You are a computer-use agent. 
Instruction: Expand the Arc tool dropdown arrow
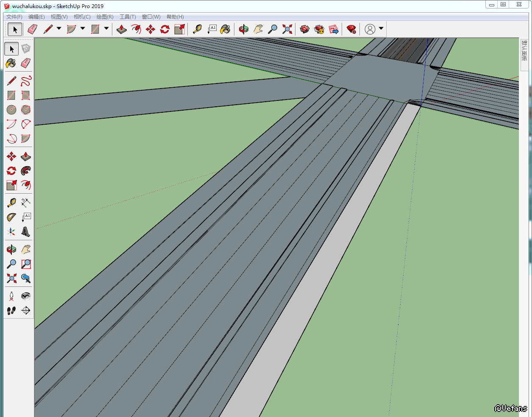pos(83,29)
